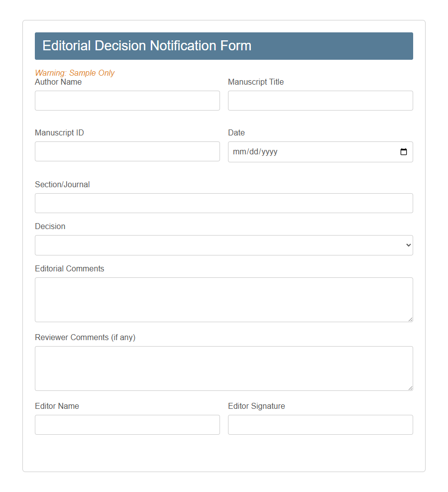Expand the date selector on the Date field
The width and height of the screenshot is (448, 492).
click(x=403, y=152)
